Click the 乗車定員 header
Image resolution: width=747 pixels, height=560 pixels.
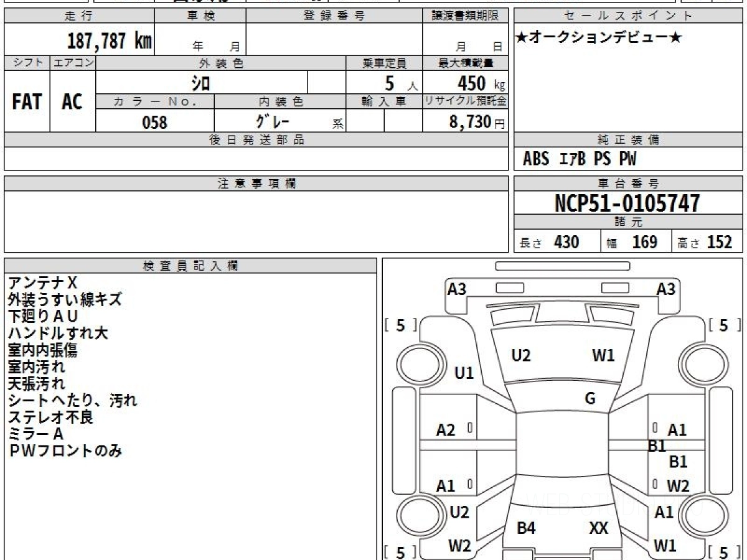[x=384, y=63]
